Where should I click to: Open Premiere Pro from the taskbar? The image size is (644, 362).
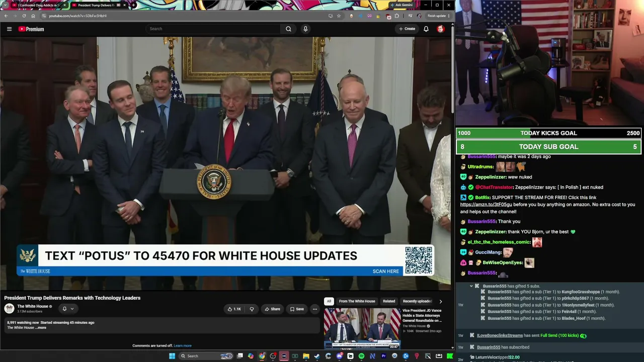point(383,356)
